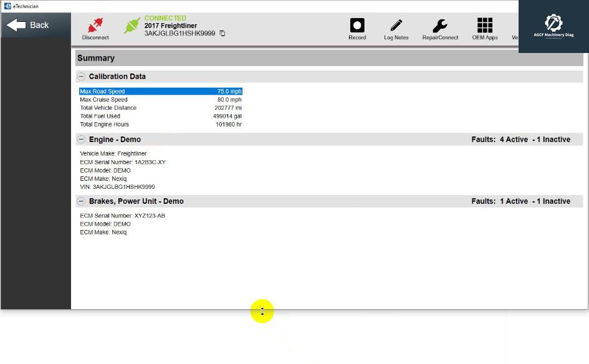Click the yellow scroll indicator at bottom
Screen dimensions: 589x364
pos(262,311)
